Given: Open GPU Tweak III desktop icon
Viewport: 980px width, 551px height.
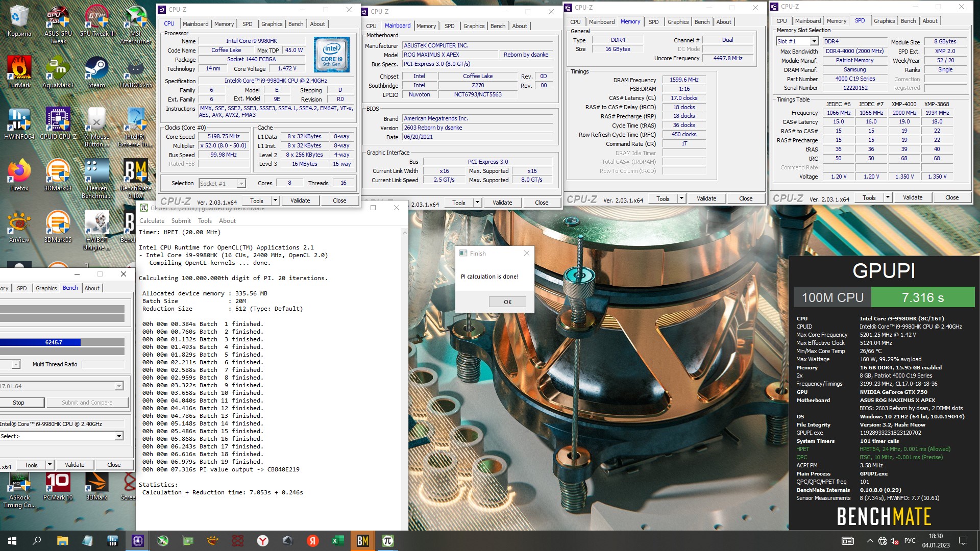Looking at the screenshot, I should [x=97, y=21].
